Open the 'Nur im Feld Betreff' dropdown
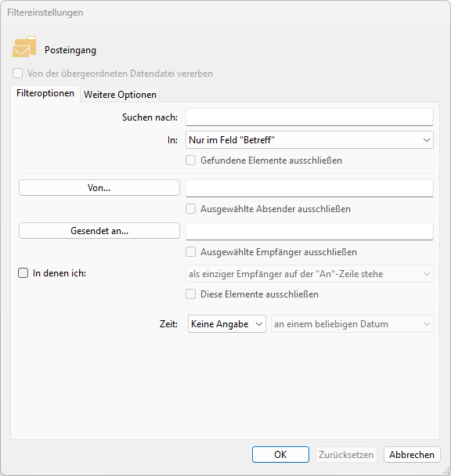Image resolution: width=451 pixels, height=476 pixels. click(309, 140)
